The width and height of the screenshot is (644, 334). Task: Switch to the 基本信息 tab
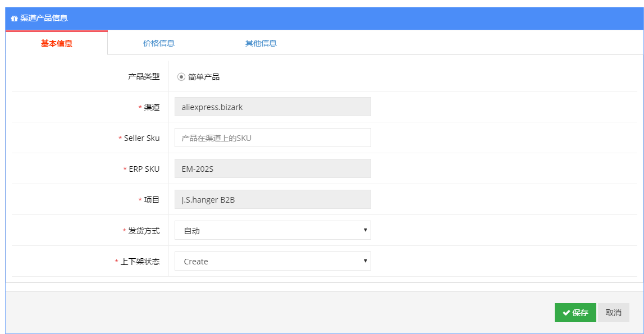coord(57,43)
